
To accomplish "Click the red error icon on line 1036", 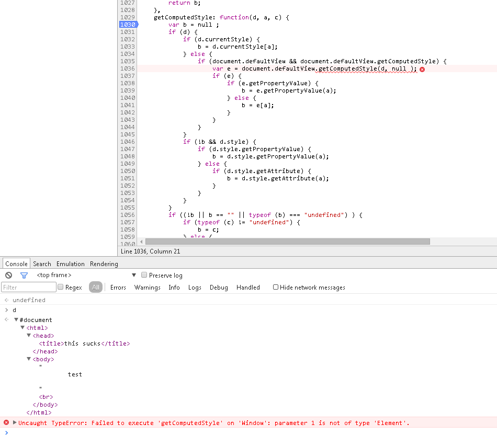I will [x=422, y=70].
